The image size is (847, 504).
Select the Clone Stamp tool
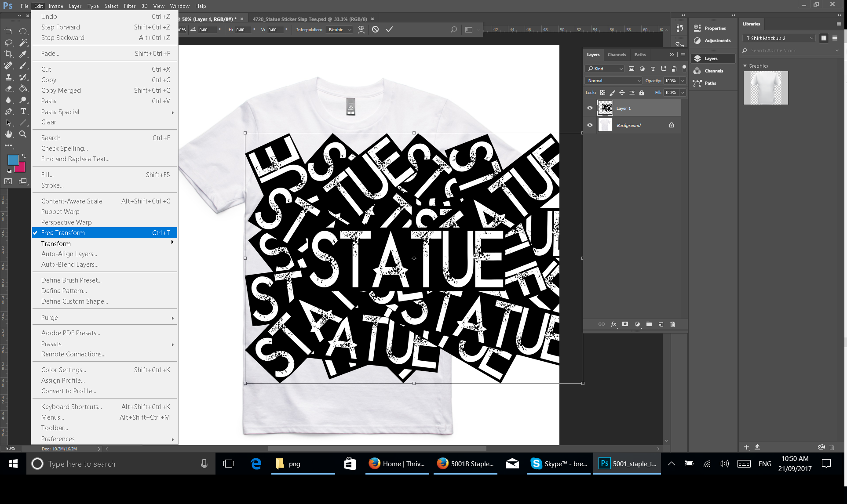coord(8,77)
